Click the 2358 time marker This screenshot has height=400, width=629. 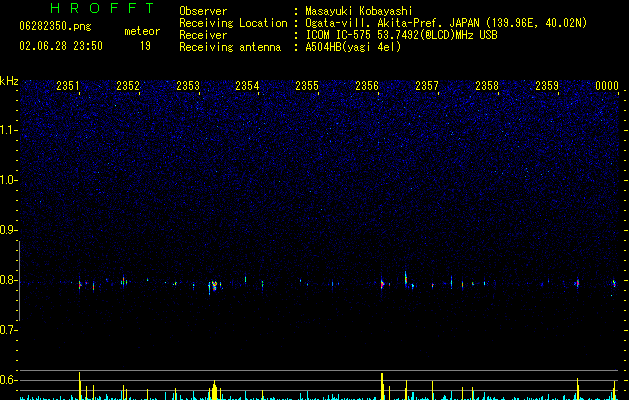[x=487, y=86]
